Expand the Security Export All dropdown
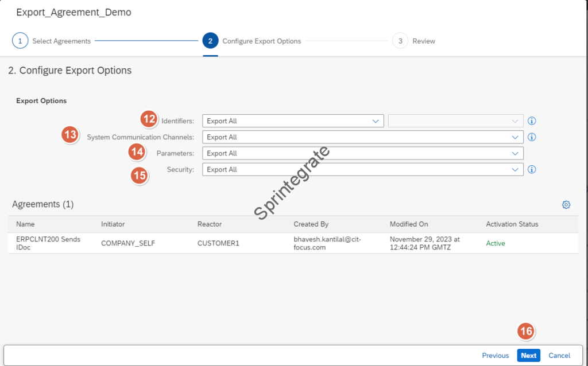The height and width of the screenshot is (366, 588). point(362,170)
